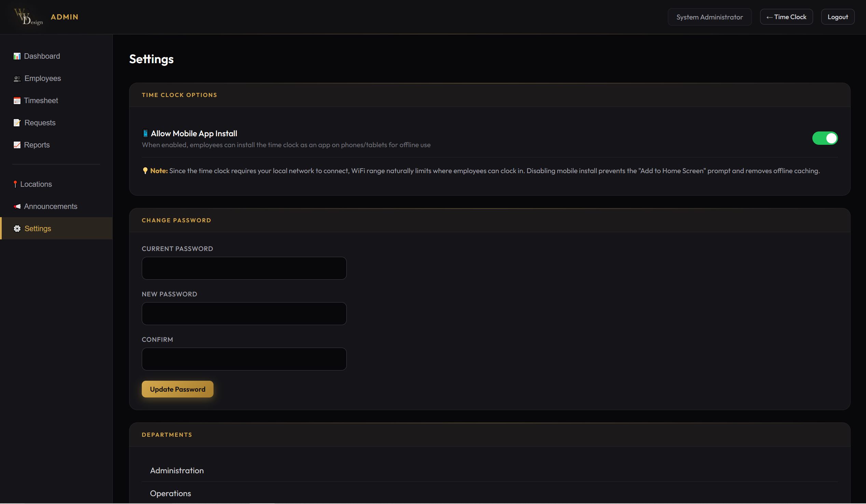
Task: Go to the Reports section
Action: (37, 145)
